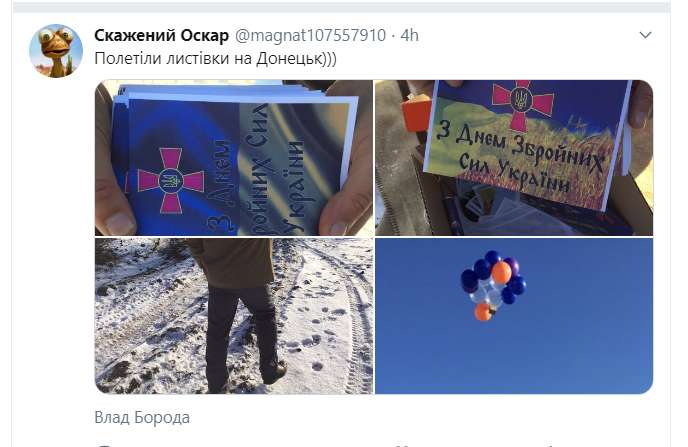Open Скажений Оскар's profile via the display name

pyautogui.click(x=161, y=36)
